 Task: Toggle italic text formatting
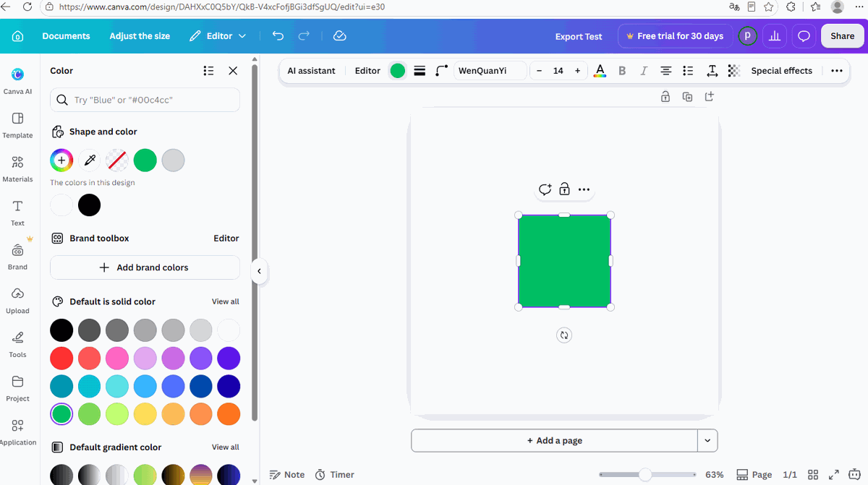[x=644, y=71]
